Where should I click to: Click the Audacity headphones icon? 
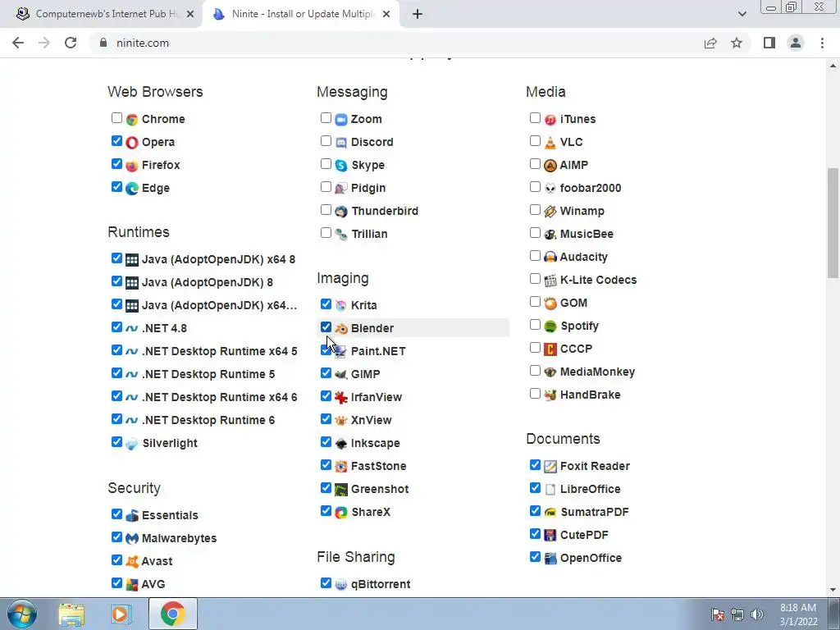tap(550, 257)
